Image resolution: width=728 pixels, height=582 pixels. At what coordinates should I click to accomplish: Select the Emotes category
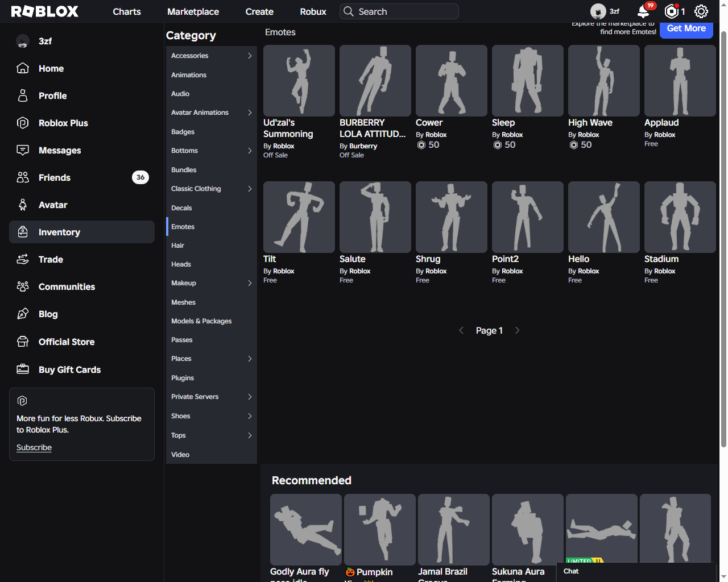pos(212,227)
